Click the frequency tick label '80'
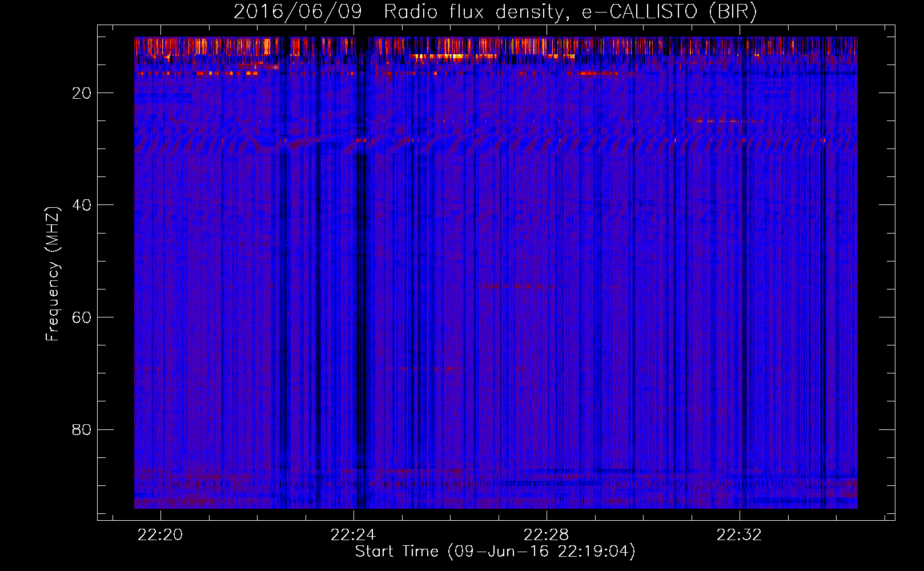924x571 pixels. click(82, 429)
